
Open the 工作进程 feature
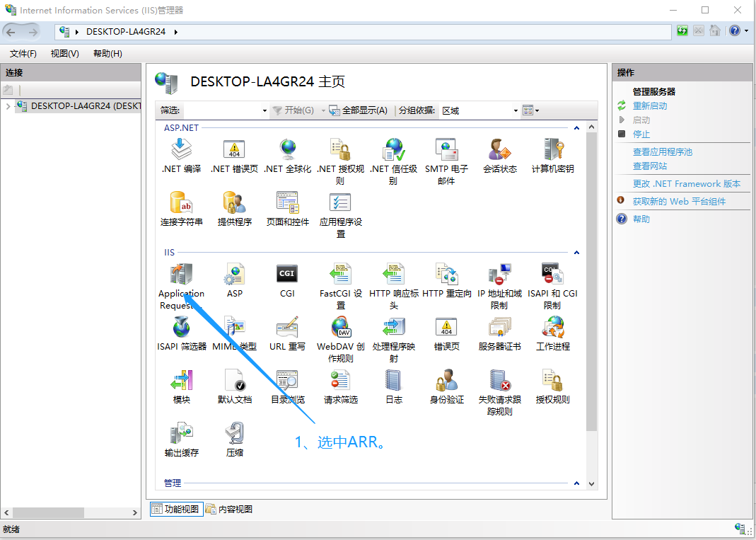point(552,333)
